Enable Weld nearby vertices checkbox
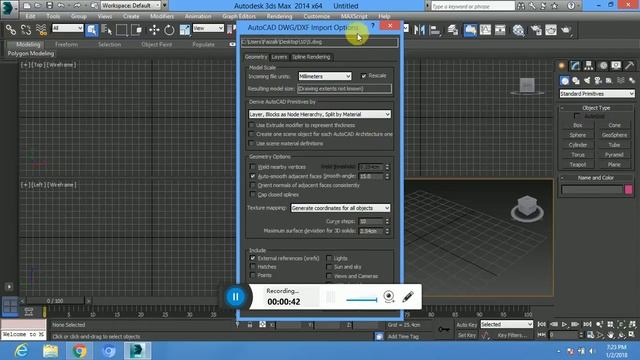The height and width of the screenshot is (360, 640). (253, 167)
